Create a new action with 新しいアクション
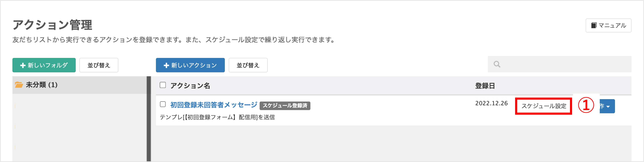 click(x=190, y=65)
